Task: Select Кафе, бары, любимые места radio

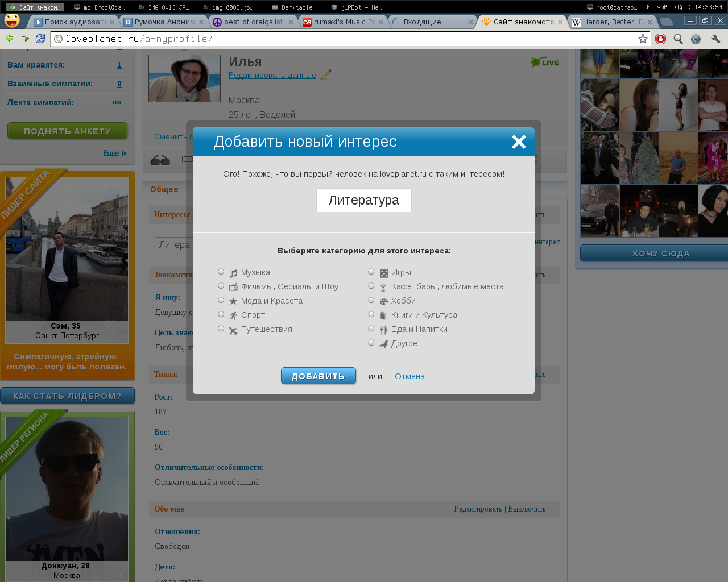Action: click(x=371, y=286)
